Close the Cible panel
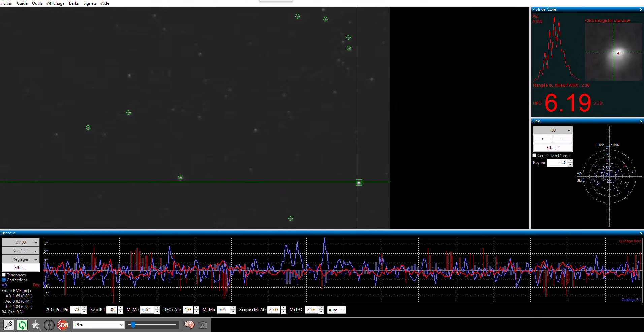The width and height of the screenshot is (644, 332). click(x=641, y=121)
